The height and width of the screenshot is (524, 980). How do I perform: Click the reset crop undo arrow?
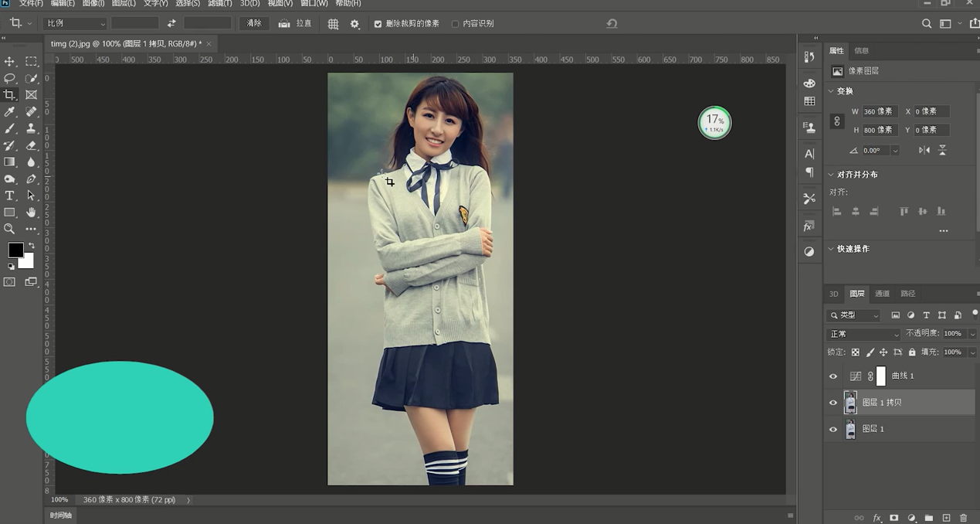click(612, 24)
